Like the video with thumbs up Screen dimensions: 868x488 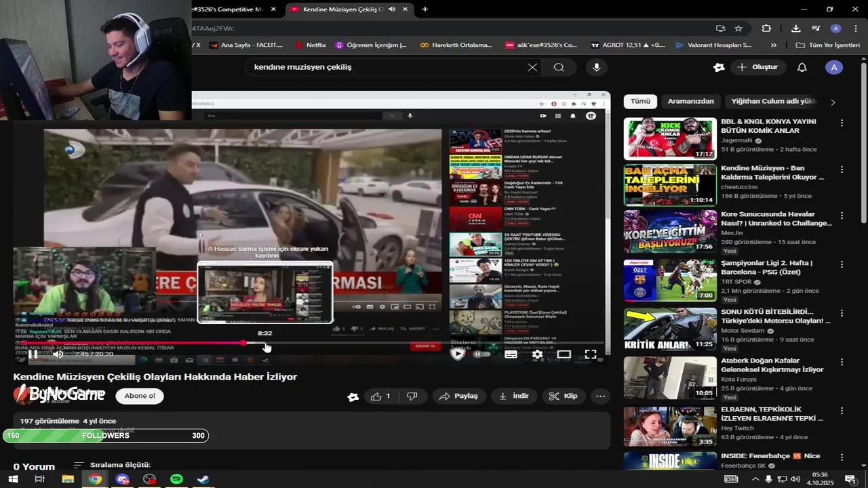point(381,396)
